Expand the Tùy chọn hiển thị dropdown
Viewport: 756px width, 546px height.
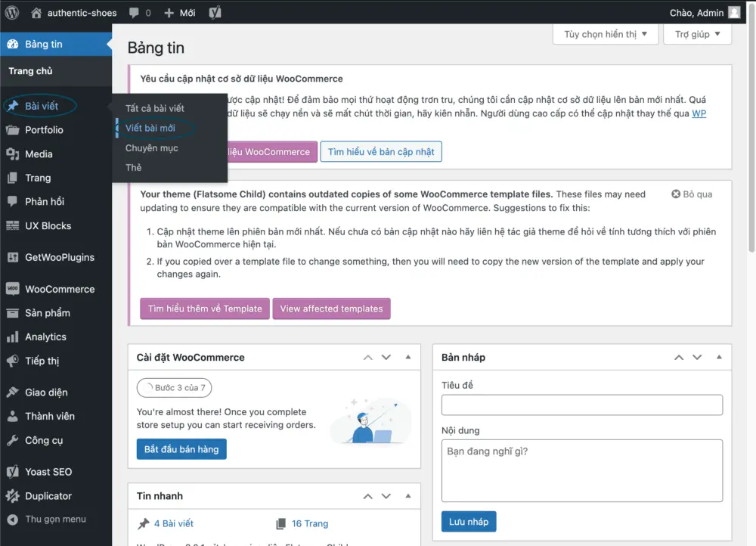point(606,34)
